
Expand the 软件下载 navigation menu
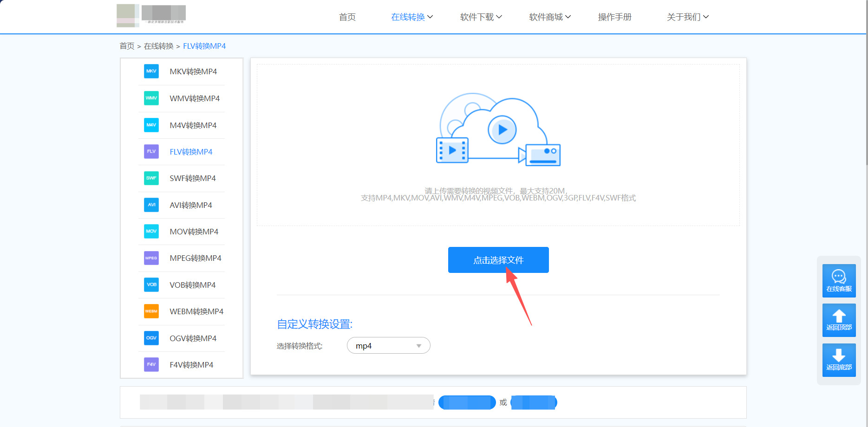[x=481, y=17]
